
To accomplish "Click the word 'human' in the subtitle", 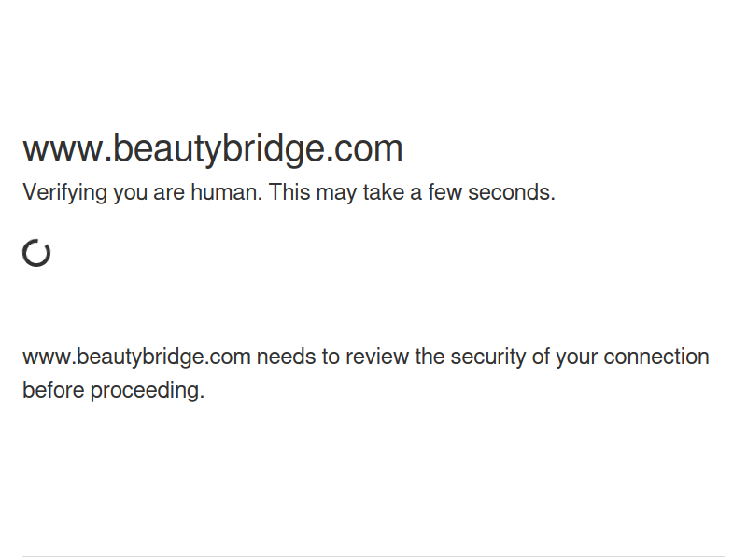I will [226, 192].
